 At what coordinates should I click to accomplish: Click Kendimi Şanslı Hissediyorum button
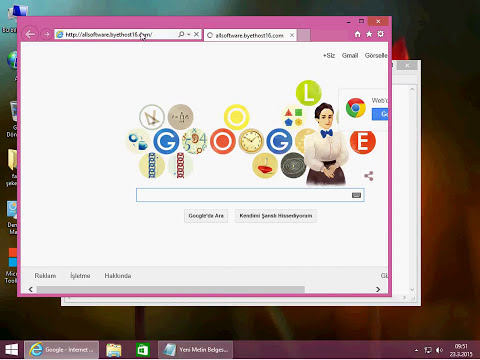[x=276, y=216]
